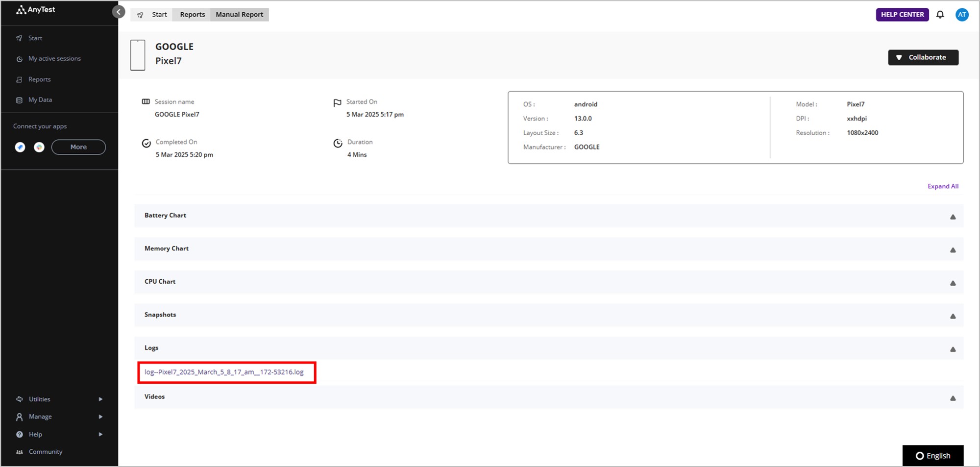Click the CPU Chart header text
The height and width of the screenshot is (467, 980).
[x=160, y=281]
